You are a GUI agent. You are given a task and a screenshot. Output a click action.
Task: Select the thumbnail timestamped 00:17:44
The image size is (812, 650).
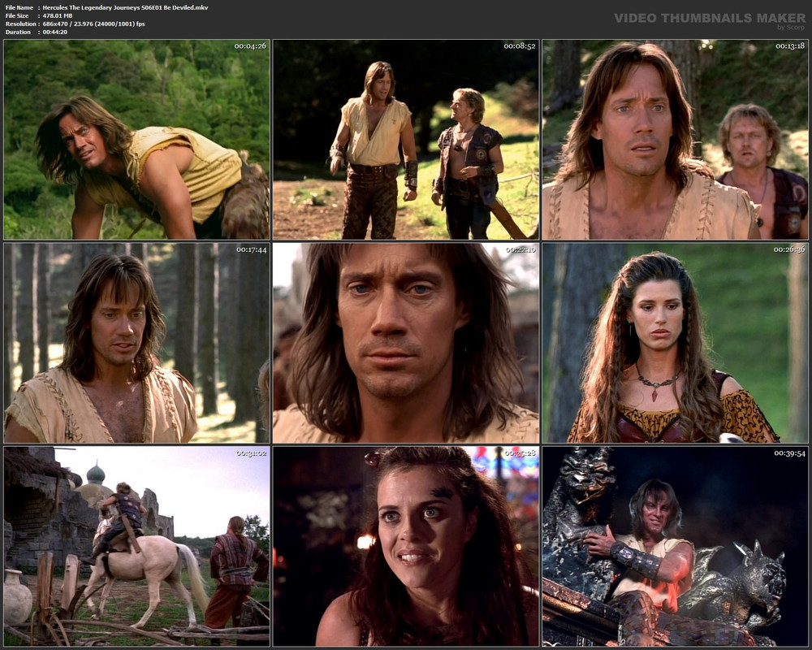[x=136, y=343]
